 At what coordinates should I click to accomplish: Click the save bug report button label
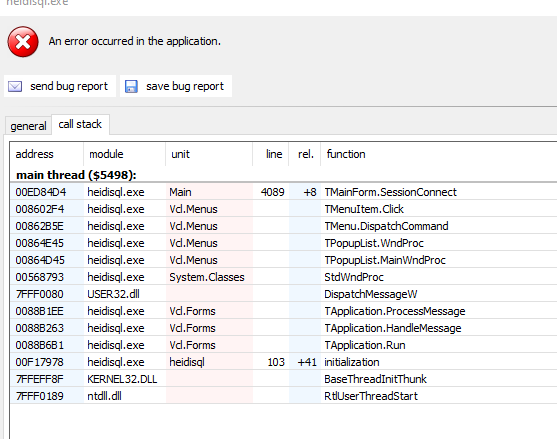(185, 86)
